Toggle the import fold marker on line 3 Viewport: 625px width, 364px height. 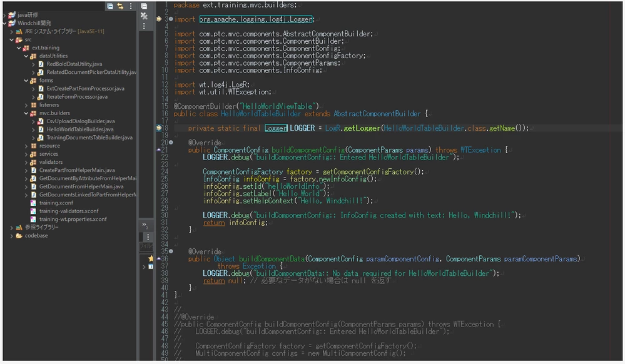pos(171,19)
